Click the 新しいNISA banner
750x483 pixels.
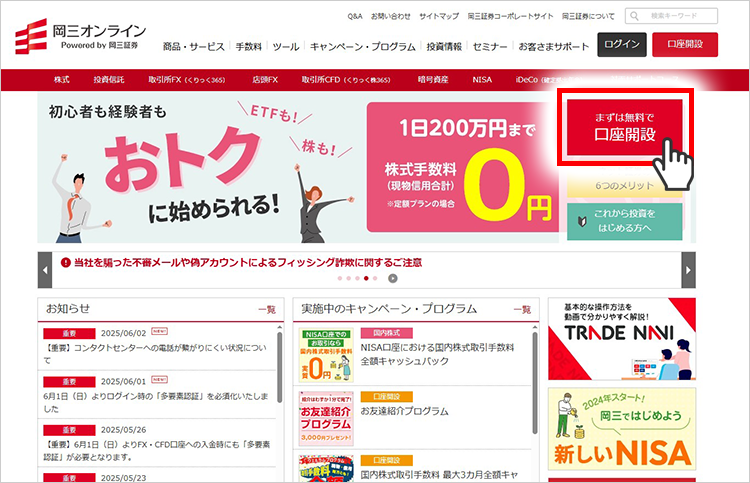coord(622,429)
